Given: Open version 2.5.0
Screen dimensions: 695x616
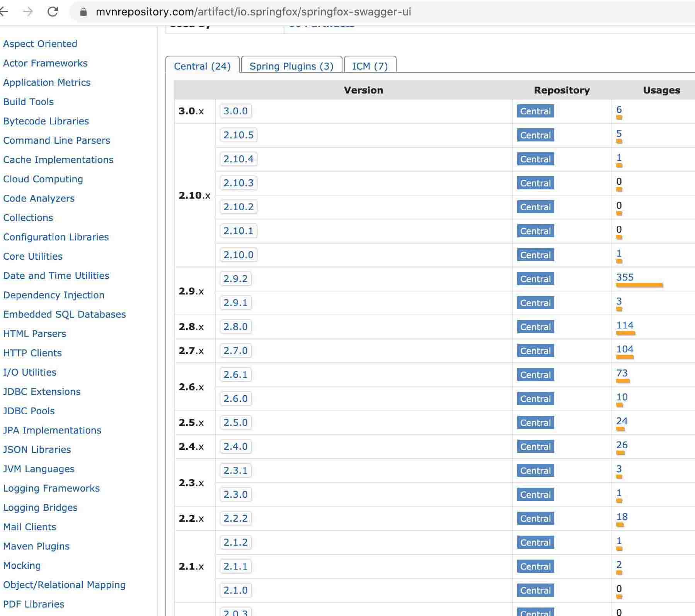Looking at the screenshot, I should pyautogui.click(x=235, y=422).
